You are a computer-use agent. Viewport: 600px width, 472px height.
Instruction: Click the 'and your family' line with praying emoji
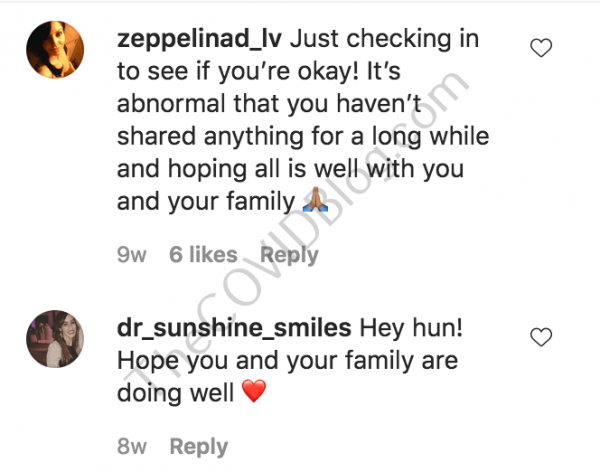click(208, 202)
